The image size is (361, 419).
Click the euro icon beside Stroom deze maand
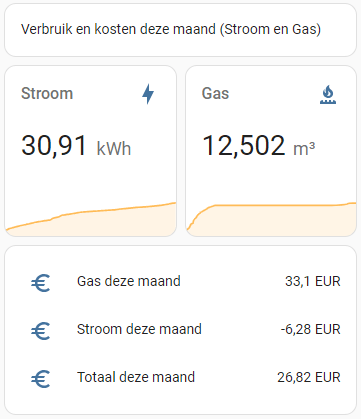pyautogui.click(x=41, y=331)
